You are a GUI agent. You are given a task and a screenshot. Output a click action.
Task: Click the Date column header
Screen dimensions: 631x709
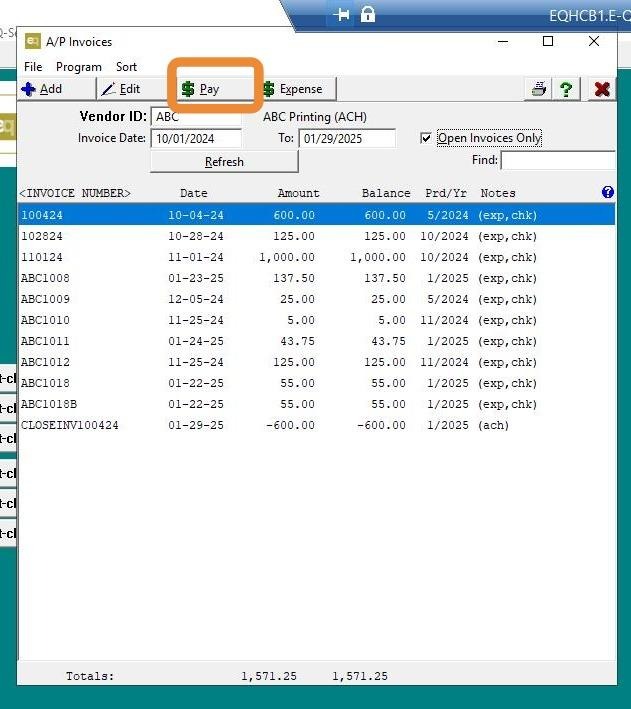pos(194,193)
